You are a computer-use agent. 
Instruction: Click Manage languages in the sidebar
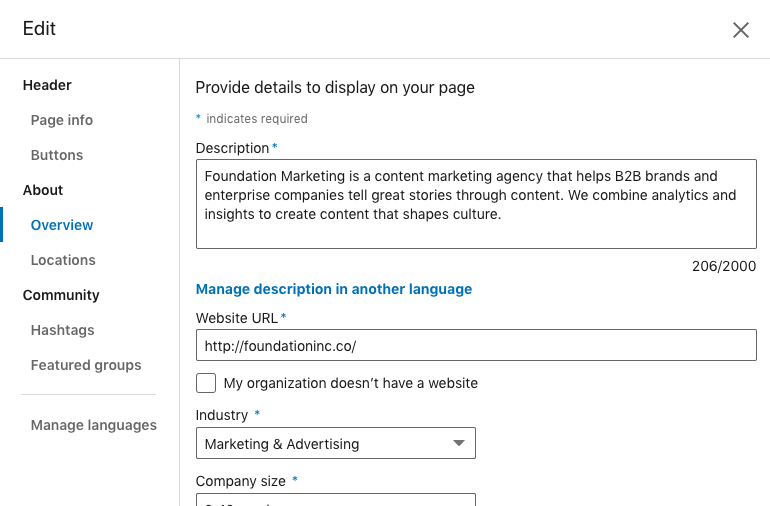[x=94, y=425]
